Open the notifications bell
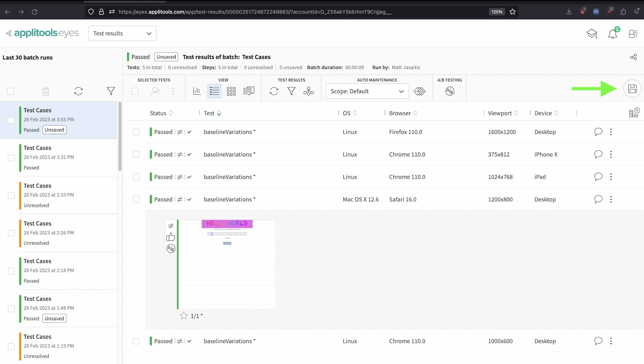The height and width of the screenshot is (364, 644). pos(613,34)
